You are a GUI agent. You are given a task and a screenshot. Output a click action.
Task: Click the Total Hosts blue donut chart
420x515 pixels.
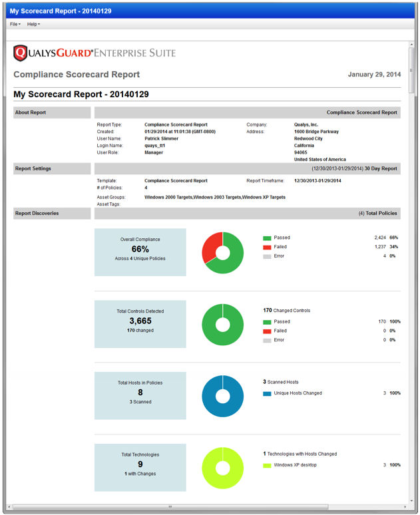click(222, 396)
